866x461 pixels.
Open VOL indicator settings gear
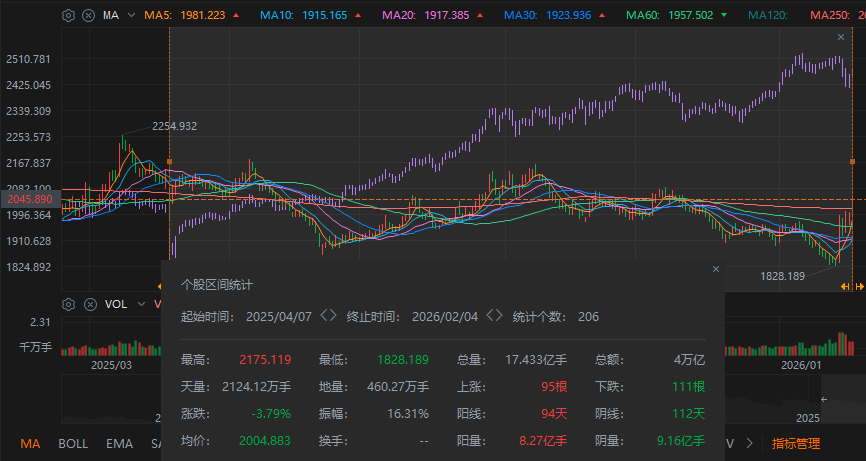68,304
